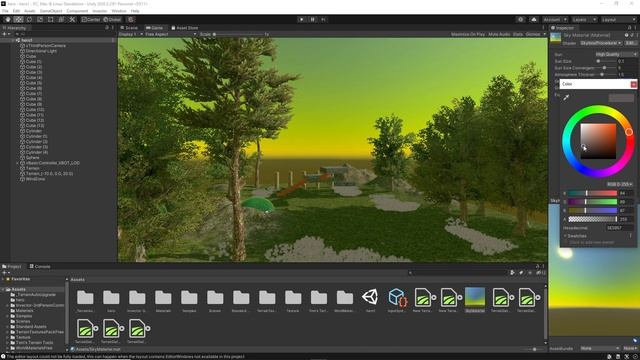Open the GameObject menu
This screenshot has width=640, height=360.
[51, 11]
